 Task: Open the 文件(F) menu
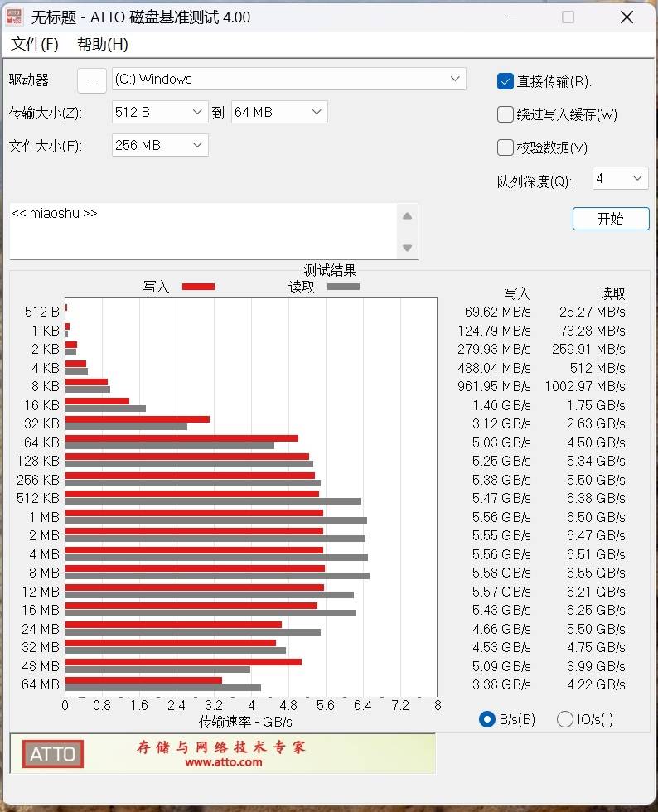coord(35,45)
